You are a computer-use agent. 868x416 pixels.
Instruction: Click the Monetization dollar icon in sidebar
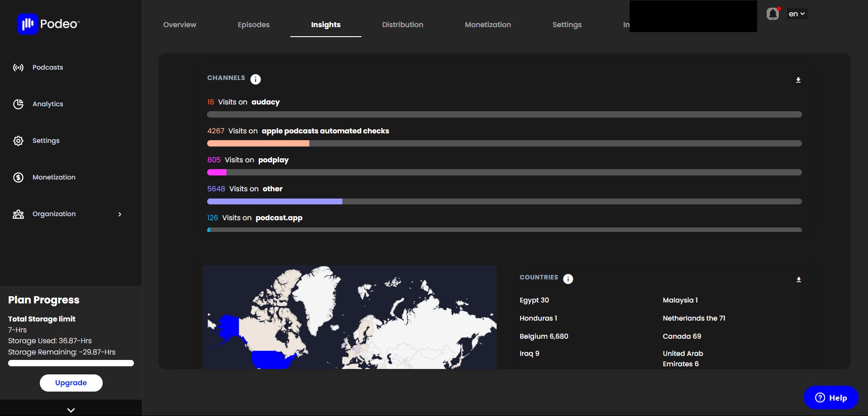click(18, 177)
